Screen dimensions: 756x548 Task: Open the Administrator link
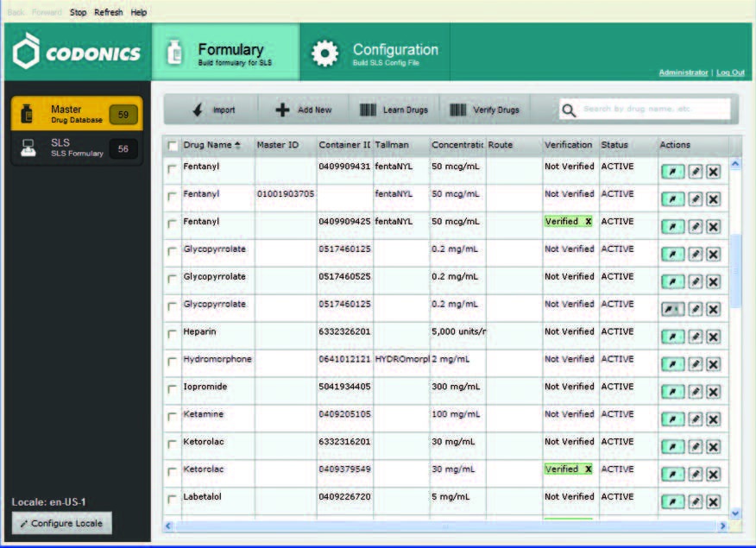(684, 72)
